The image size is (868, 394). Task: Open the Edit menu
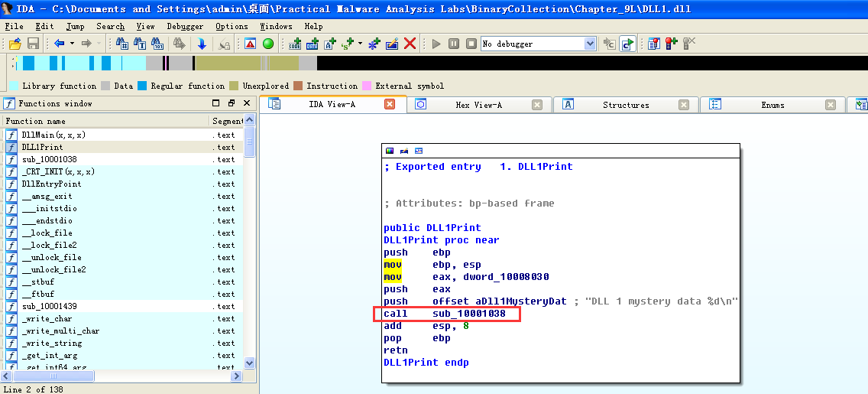pos(44,26)
